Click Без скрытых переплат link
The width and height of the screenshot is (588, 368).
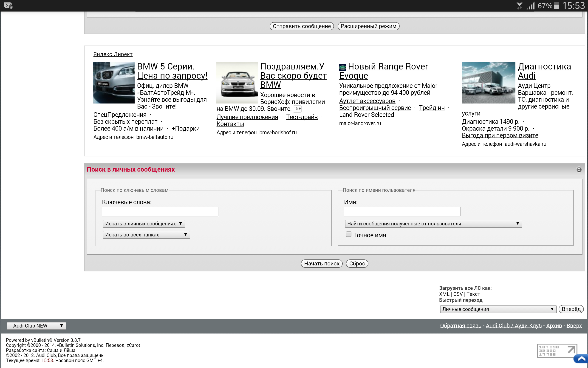[x=125, y=122]
